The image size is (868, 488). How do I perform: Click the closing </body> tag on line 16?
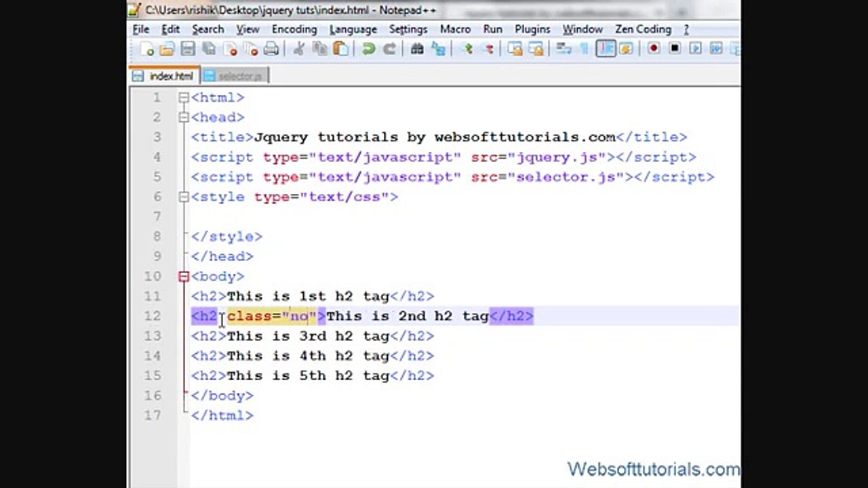pyautogui.click(x=222, y=395)
